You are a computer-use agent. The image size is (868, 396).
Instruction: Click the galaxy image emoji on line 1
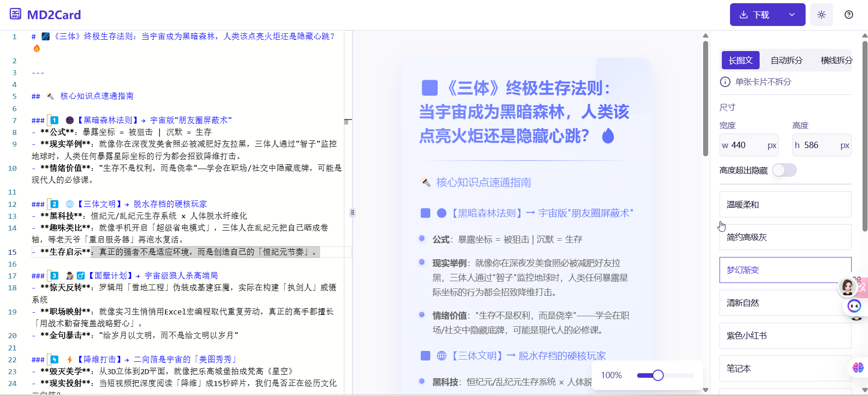pos(46,36)
